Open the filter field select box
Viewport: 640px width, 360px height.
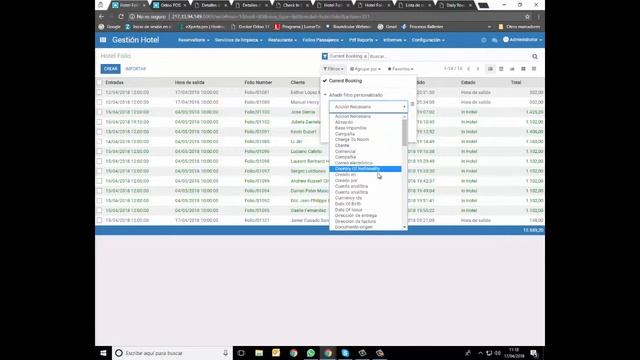(368, 107)
